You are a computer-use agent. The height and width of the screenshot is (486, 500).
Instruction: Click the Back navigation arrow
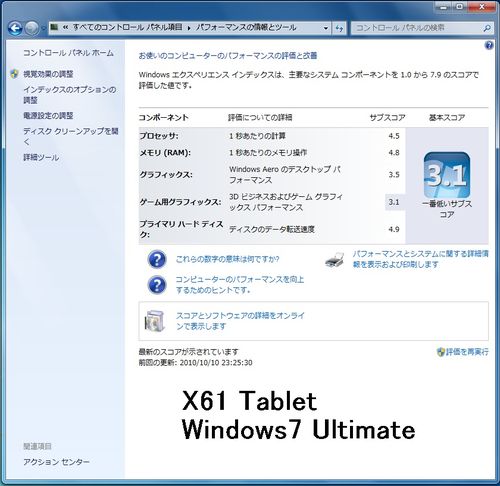point(14,29)
